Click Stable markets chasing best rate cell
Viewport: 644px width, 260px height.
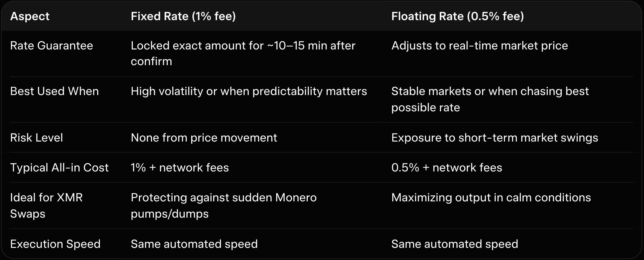click(490, 99)
